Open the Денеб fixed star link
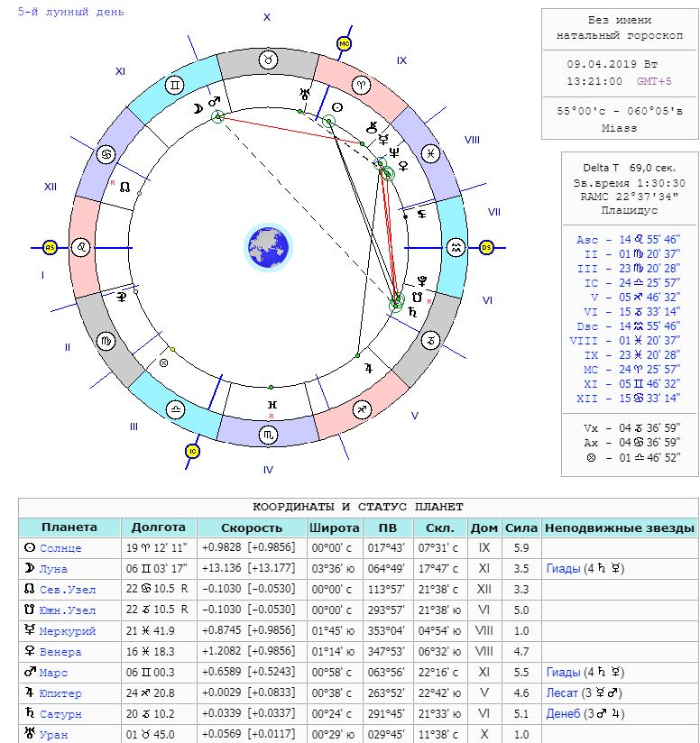The height and width of the screenshot is (743, 700). 563,713
